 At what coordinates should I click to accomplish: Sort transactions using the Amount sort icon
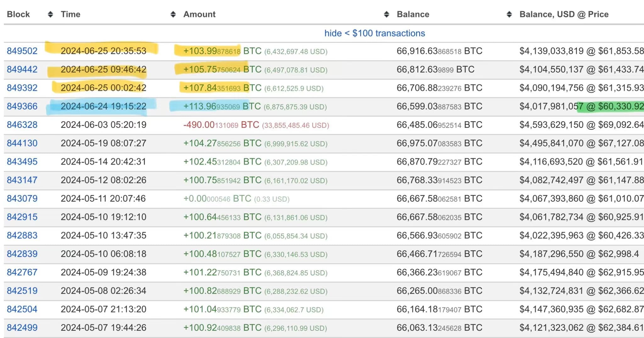pyautogui.click(x=386, y=14)
